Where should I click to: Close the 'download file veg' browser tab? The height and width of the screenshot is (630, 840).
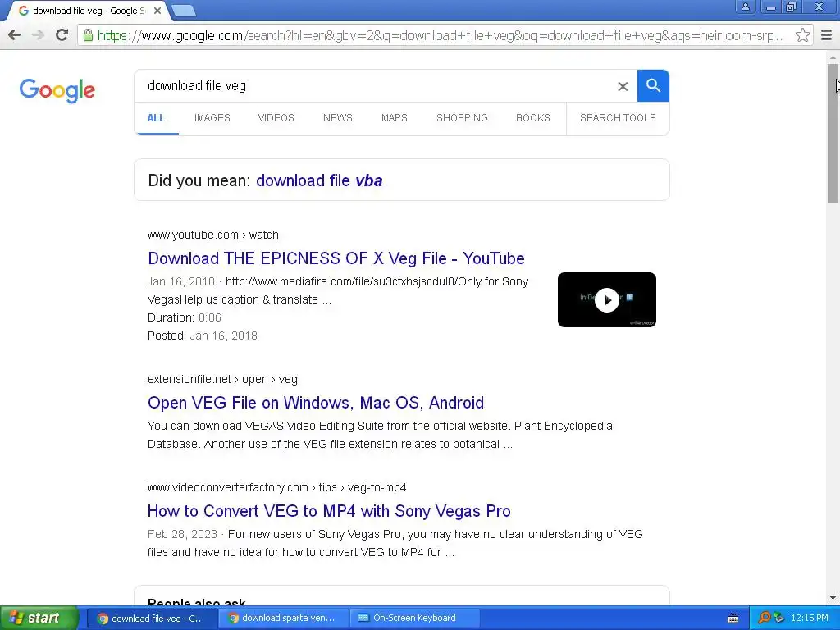tap(157, 11)
